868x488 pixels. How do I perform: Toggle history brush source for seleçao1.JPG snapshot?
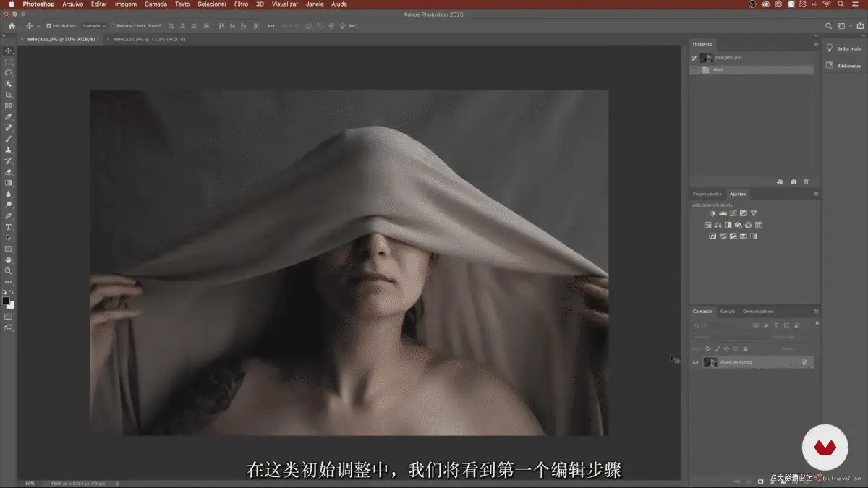click(694, 57)
